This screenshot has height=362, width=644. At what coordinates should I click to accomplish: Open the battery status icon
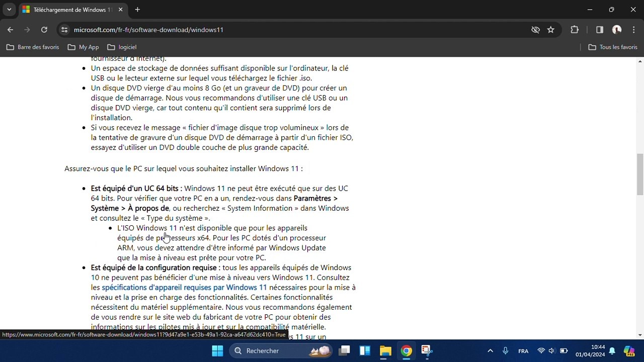(563, 351)
